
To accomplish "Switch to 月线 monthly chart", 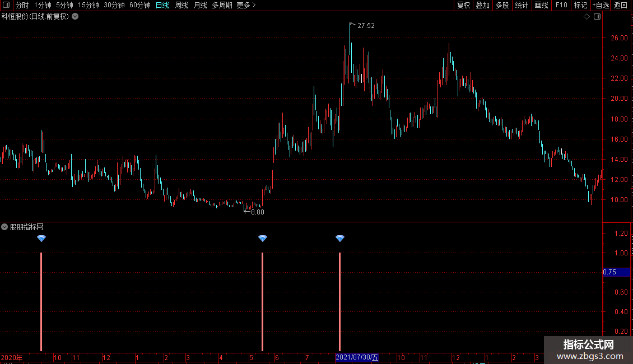I will [200, 5].
